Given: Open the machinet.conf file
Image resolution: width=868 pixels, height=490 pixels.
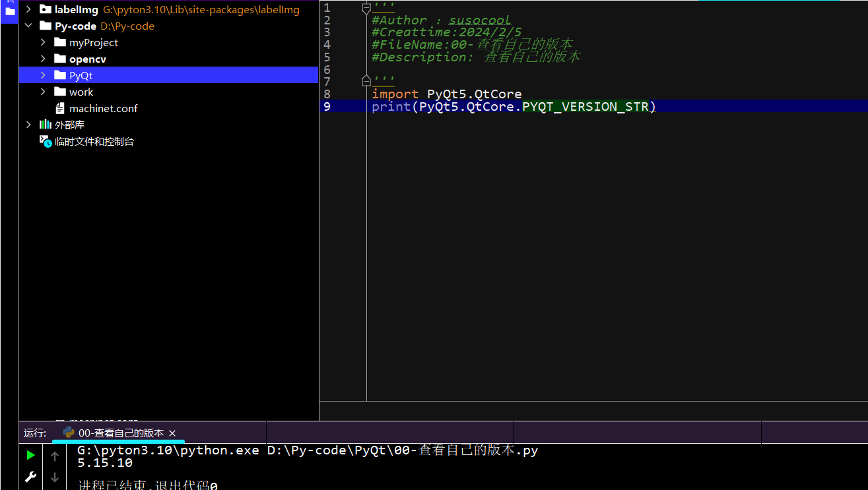Looking at the screenshot, I should [x=104, y=108].
